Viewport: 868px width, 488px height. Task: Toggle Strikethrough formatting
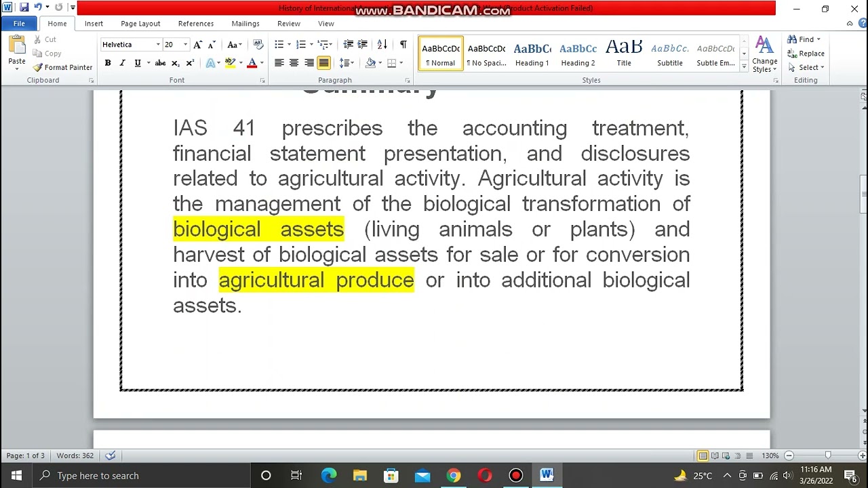[160, 63]
